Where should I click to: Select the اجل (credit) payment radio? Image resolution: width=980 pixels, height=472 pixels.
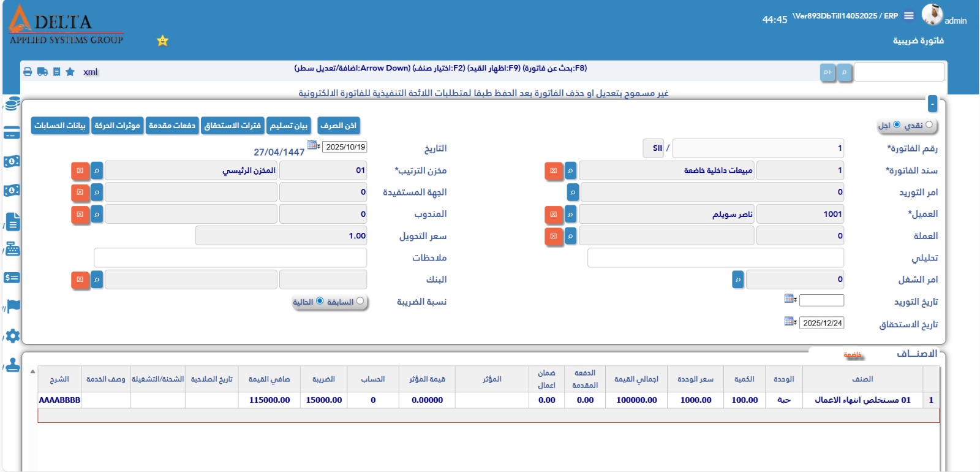(x=897, y=125)
